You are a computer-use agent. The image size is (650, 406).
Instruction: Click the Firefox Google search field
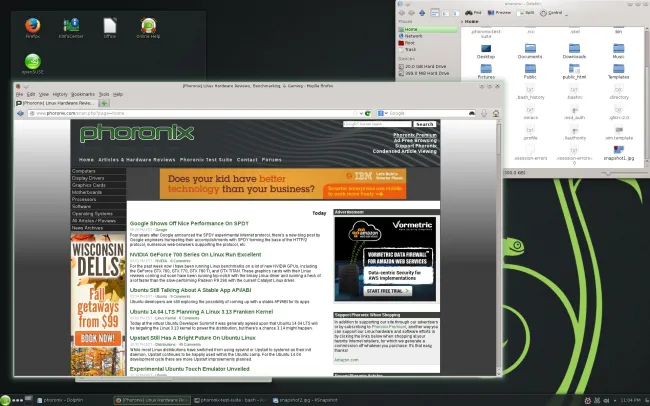point(428,113)
